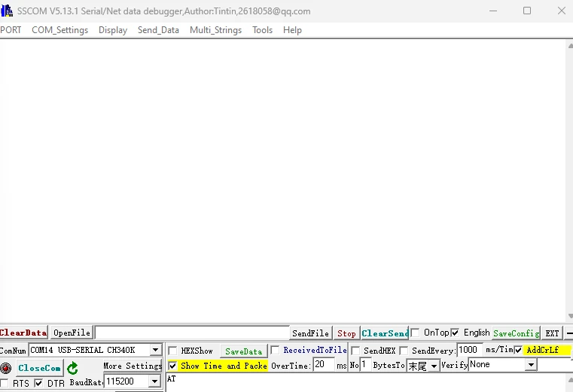Click the SaveData button
Screen dimensions: 573x392
243,351
